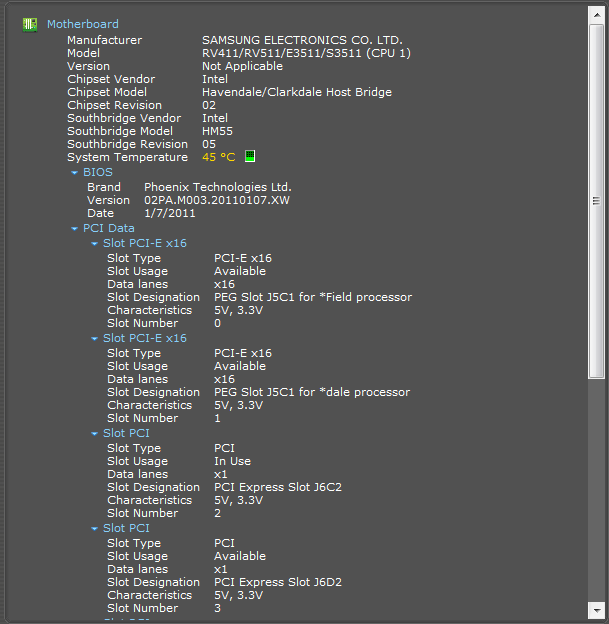Collapse the first Slot PCI-E x16 entry
The width and height of the screenshot is (609, 624).
tap(94, 244)
